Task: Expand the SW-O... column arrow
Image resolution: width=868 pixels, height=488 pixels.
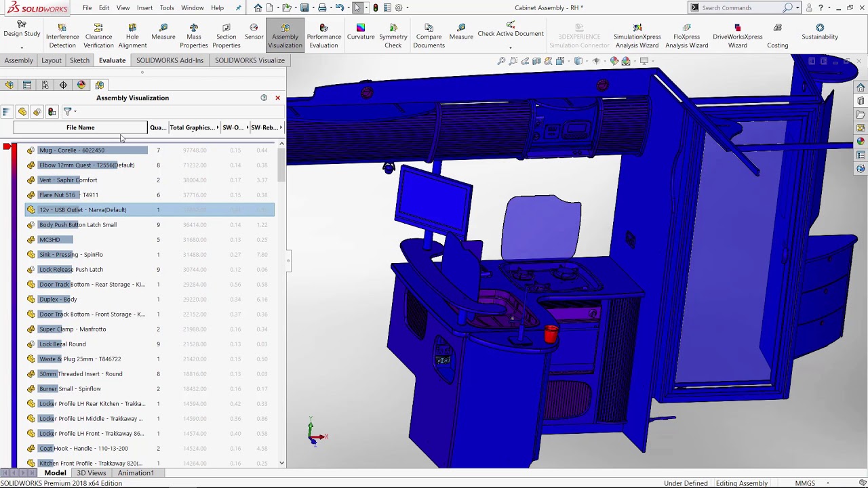Action: pyautogui.click(x=247, y=127)
